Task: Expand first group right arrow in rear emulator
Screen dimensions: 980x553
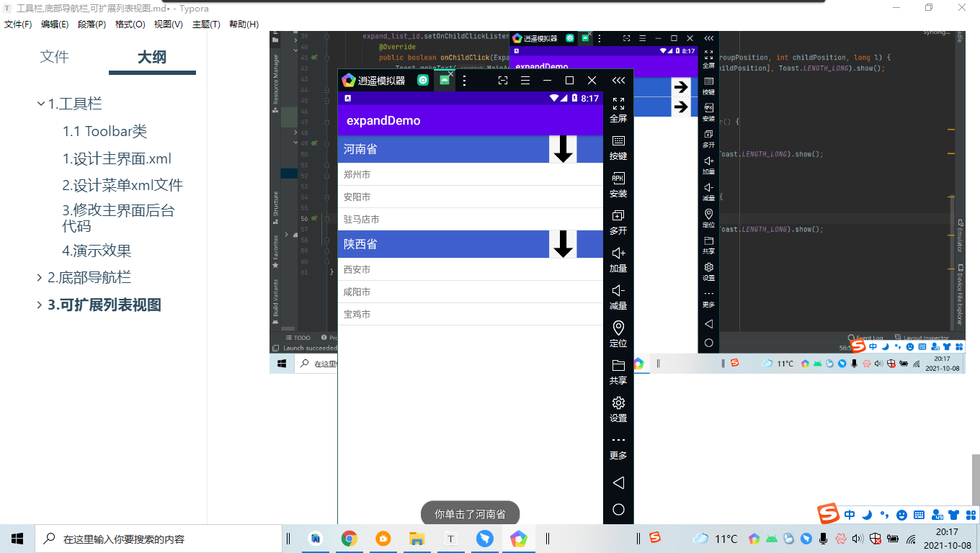Action: pyautogui.click(x=680, y=87)
